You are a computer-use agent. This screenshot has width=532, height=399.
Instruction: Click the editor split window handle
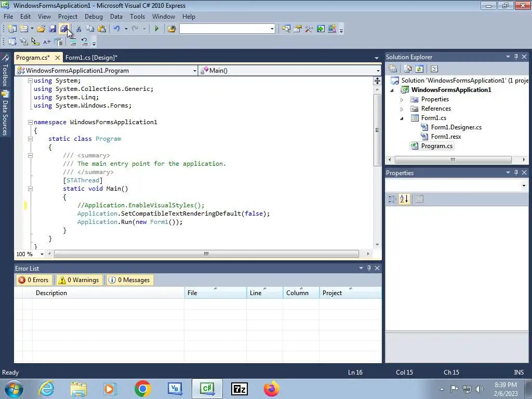tap(377, 81)
